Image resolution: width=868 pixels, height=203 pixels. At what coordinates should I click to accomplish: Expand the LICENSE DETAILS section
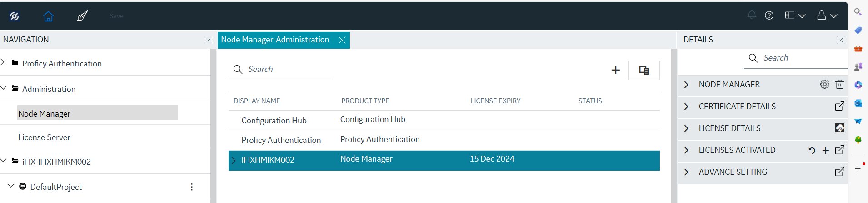[x=686, y=128]
